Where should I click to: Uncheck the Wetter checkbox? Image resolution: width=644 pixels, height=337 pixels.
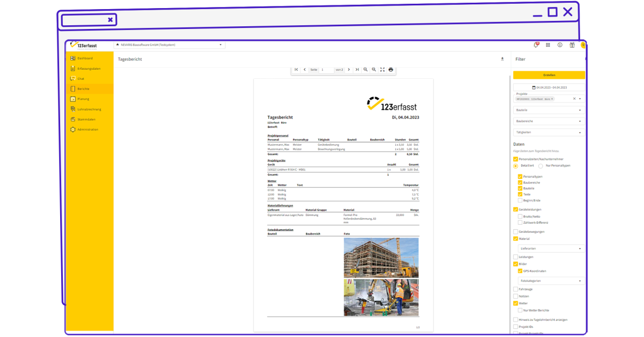[x=516, y=303]
